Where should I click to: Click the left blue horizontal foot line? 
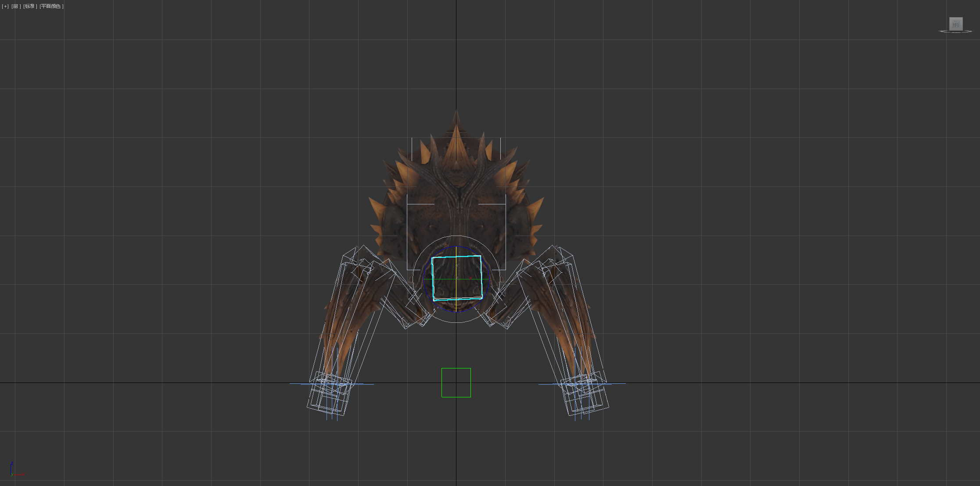pos(303,384)
